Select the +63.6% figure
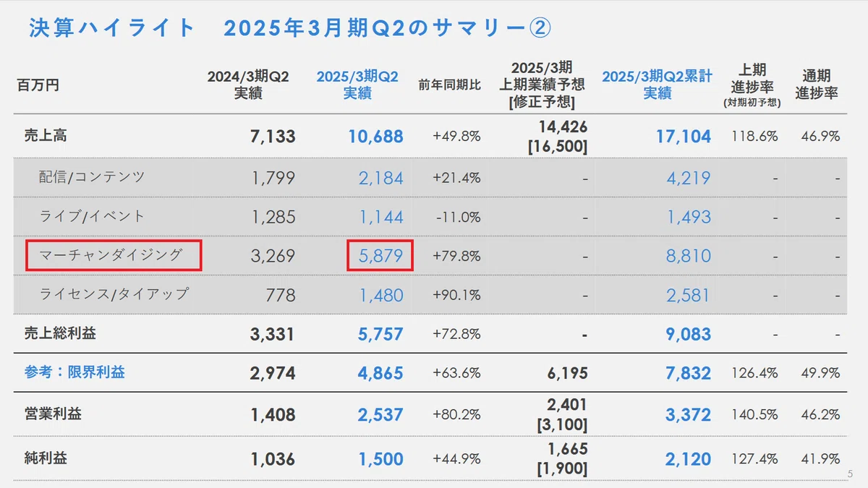 (456, 373)
